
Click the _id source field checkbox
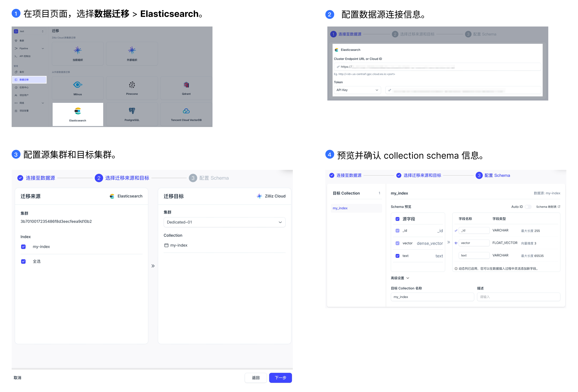[397, 231]
